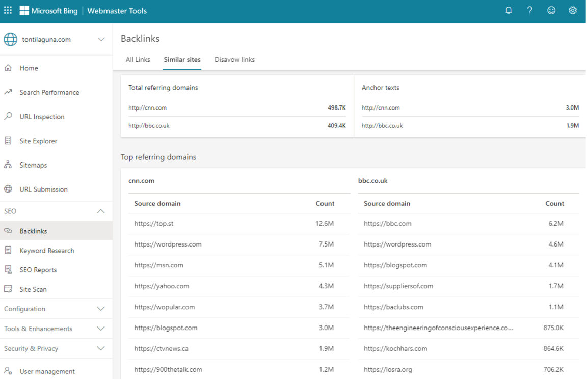
Task: Open the notifications bell
Action: pos(508,10)
